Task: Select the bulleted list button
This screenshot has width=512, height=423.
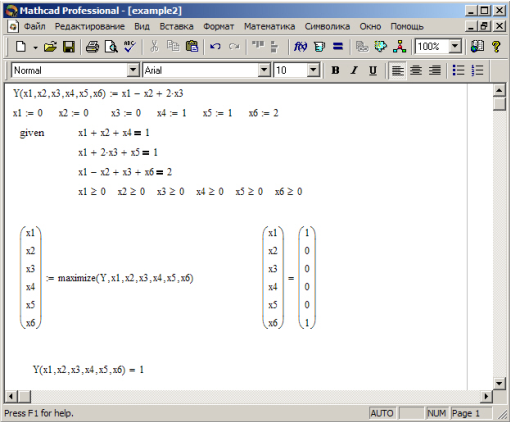Action: [x=458, y=70]
